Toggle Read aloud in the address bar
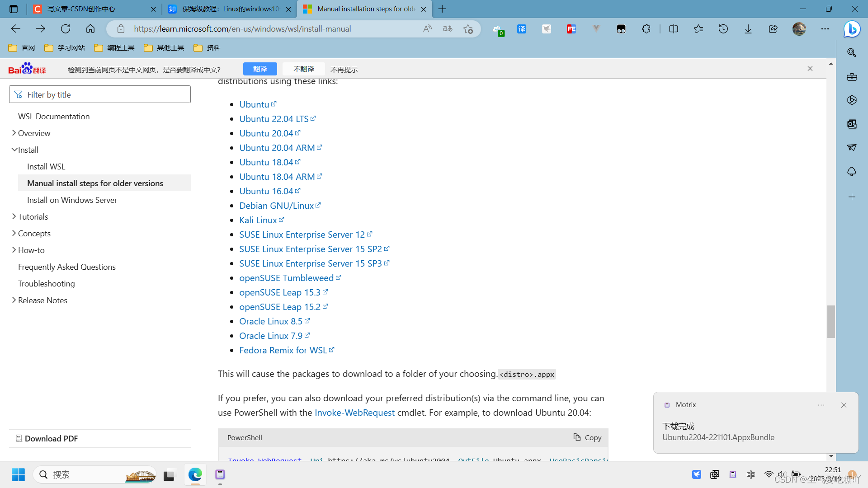This screenshot has height=488, width=868. pos(427,28)
